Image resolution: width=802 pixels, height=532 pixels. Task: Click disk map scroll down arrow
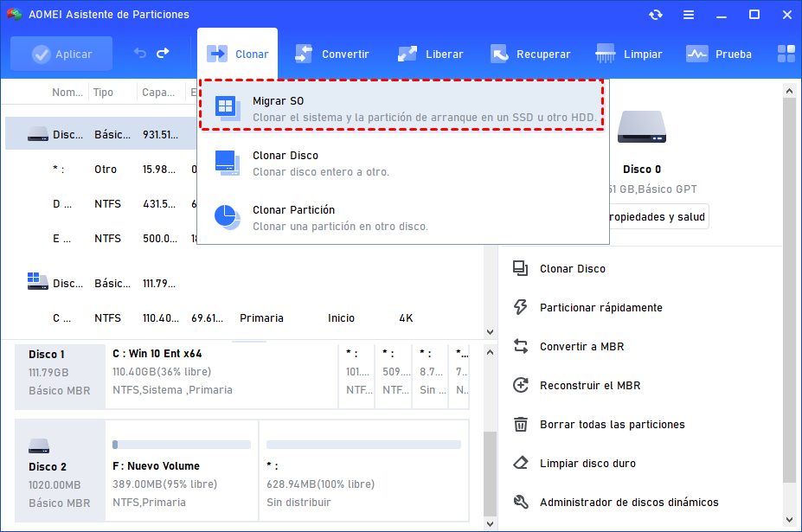[490, 523]
